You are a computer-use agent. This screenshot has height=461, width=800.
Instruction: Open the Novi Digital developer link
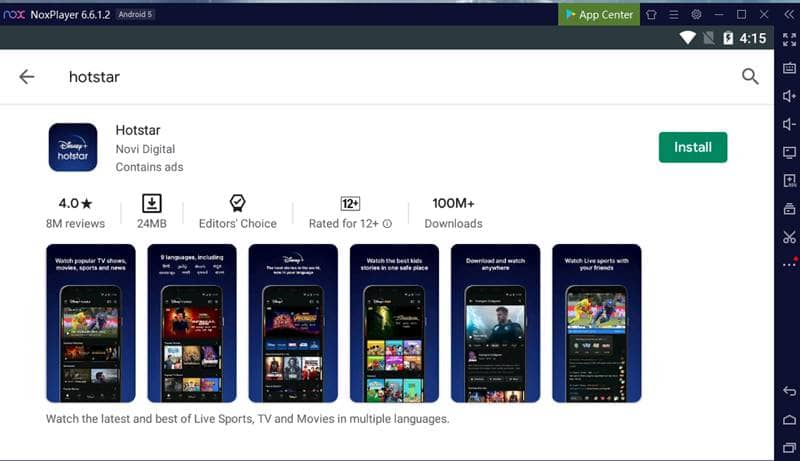coord(145,149)
